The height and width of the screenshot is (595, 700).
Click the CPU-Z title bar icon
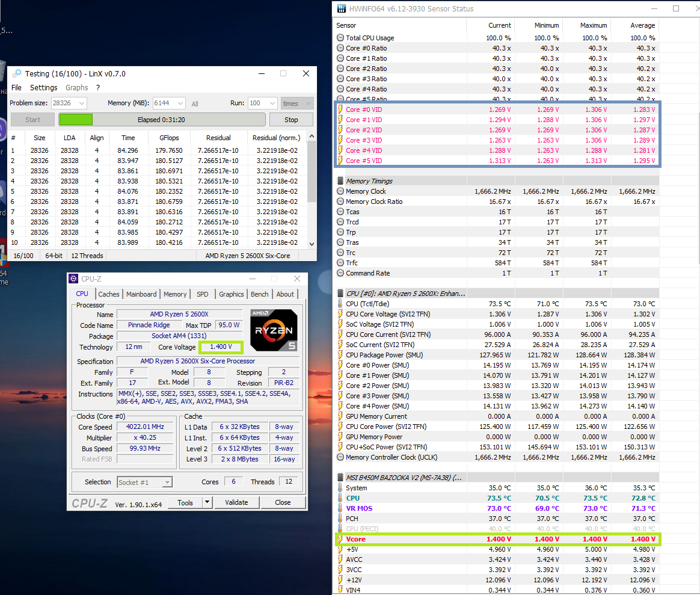73,279
